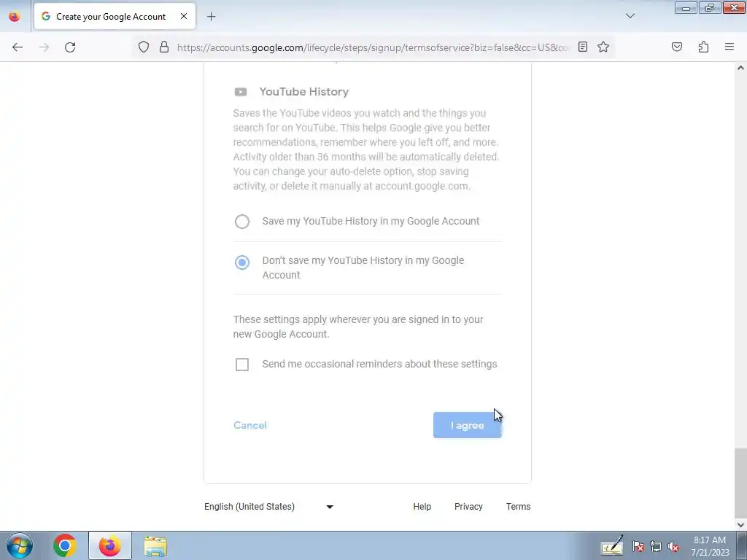Open the pen input tray icon
Screen dimensions: 747x560
612,546
